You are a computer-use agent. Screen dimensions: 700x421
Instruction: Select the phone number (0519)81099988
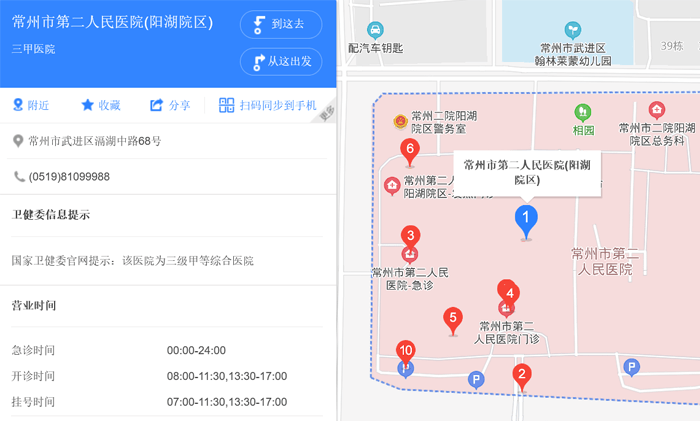click(69, 177)
